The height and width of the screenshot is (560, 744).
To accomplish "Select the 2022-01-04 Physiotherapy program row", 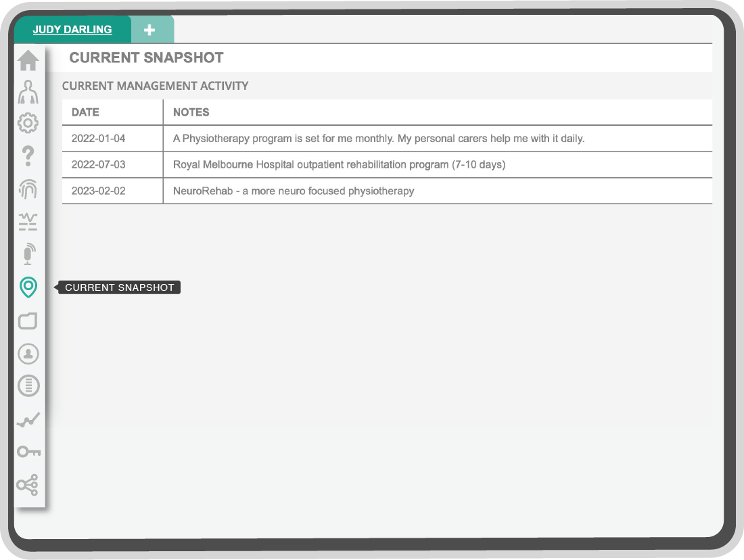I will point(387,139).
